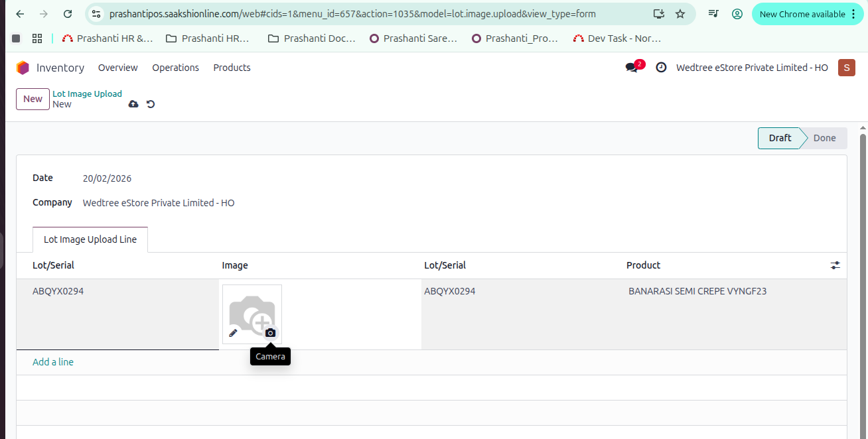This screenshot has height=439, width=868.
Task: Open the Products menu
Action: pyautogui.click(x=232, y=68)
